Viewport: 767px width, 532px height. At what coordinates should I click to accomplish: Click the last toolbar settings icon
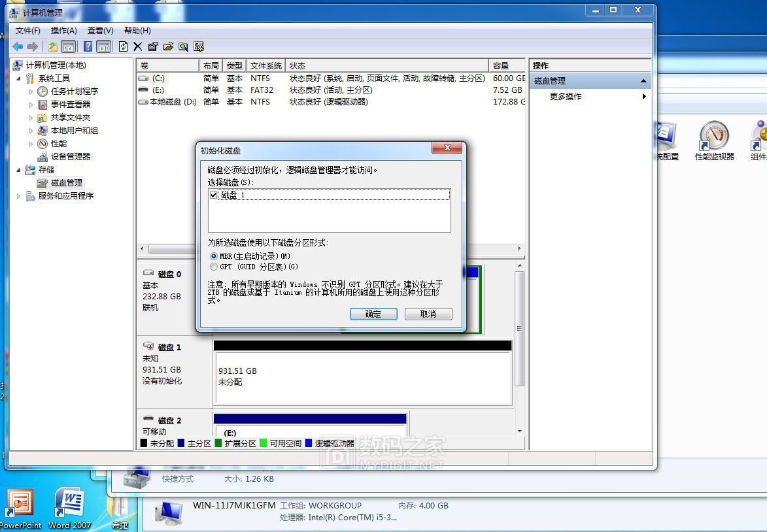pos(199,46)
